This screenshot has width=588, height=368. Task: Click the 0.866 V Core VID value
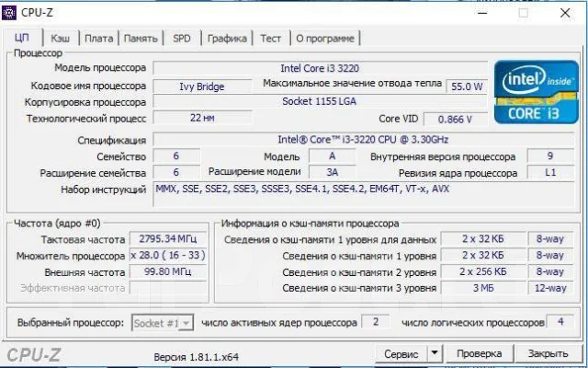[x=456, y=120]
